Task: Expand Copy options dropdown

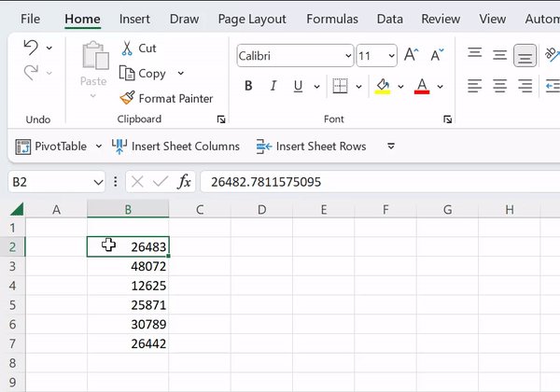Action: click(181, 73)
